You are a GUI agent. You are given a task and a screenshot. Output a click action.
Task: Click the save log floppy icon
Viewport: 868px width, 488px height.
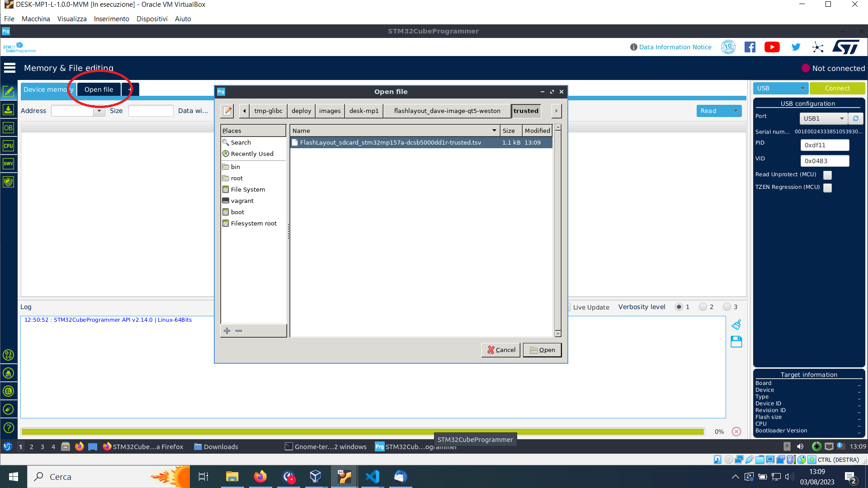coord(736,342)
